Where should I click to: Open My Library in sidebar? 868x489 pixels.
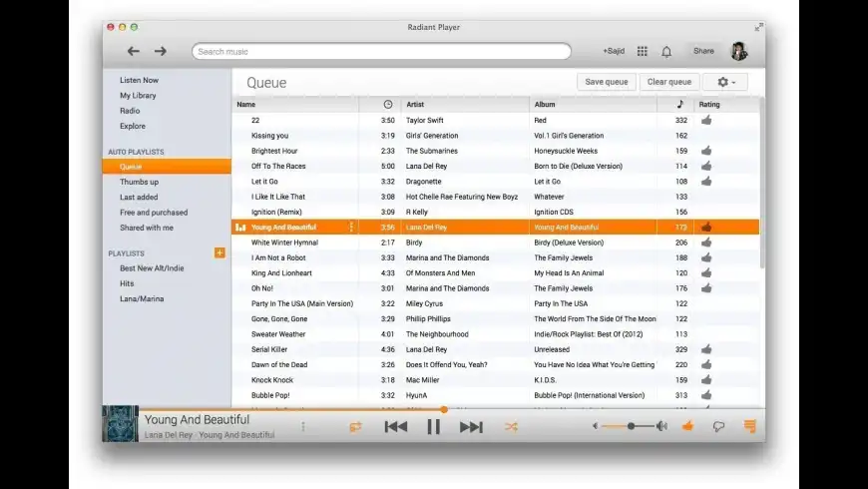[x=138, y=96]
